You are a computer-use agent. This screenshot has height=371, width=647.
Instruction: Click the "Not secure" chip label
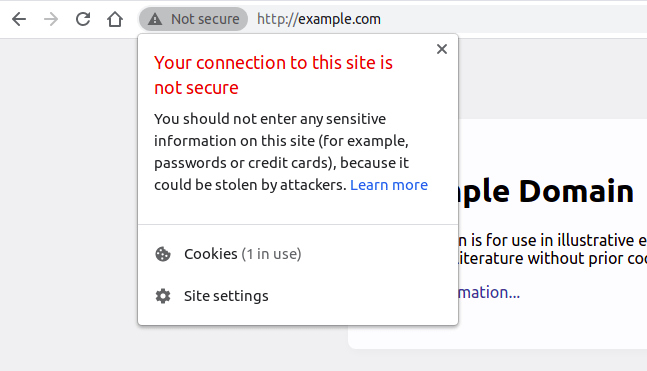pos(205,19)
